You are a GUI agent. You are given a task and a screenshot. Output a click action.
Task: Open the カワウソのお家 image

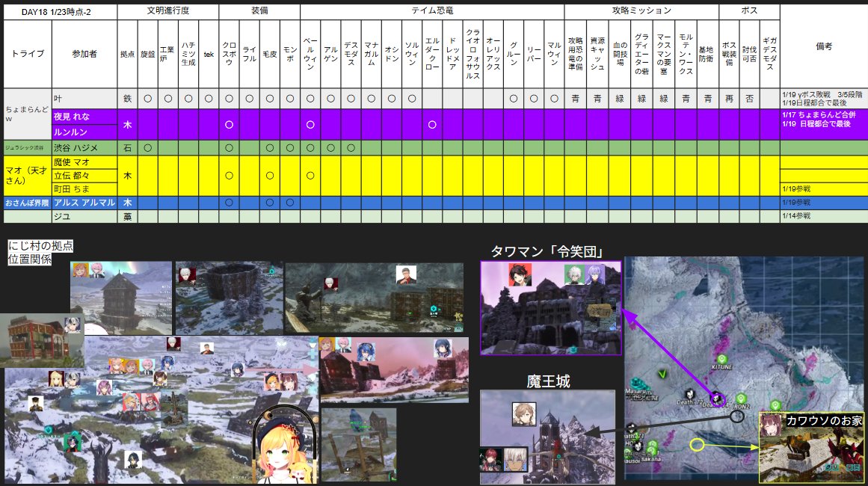coord(811,447)
